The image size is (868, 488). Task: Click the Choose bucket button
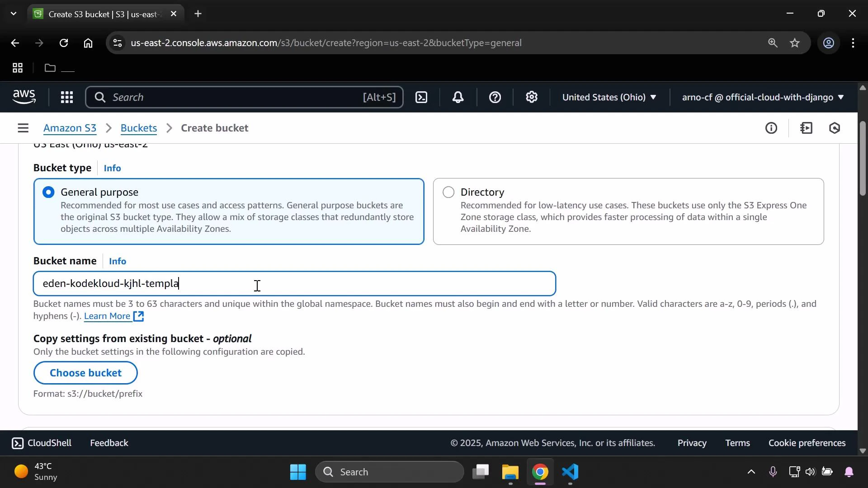[85, 373]
